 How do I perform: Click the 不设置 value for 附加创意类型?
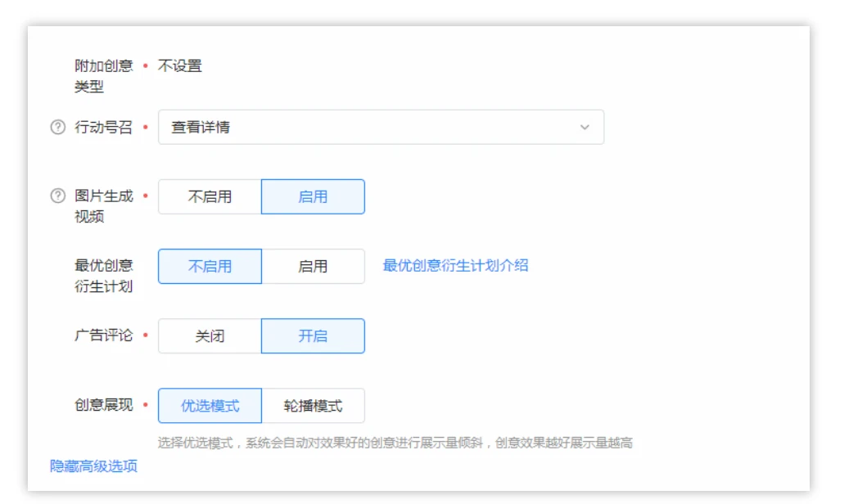179,66
